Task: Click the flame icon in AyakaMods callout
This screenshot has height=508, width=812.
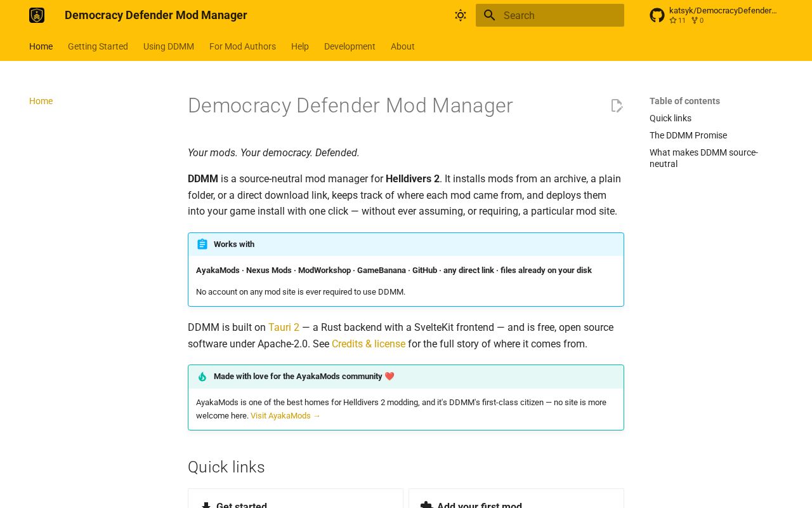Action: click(x=202, y=377)
